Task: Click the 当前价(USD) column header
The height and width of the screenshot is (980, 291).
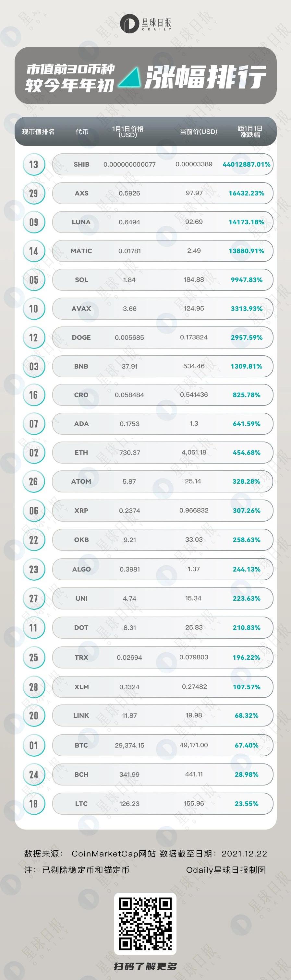Action: 199,132
